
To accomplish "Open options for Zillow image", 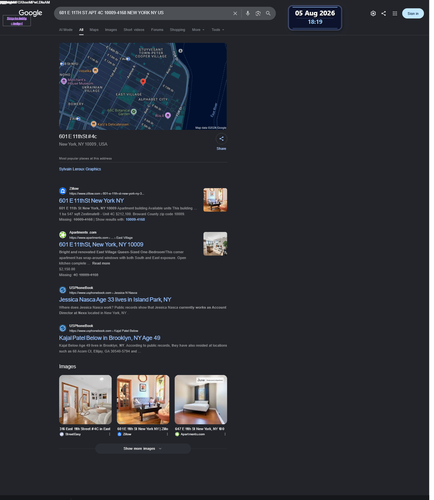I will tap(167, 434).
